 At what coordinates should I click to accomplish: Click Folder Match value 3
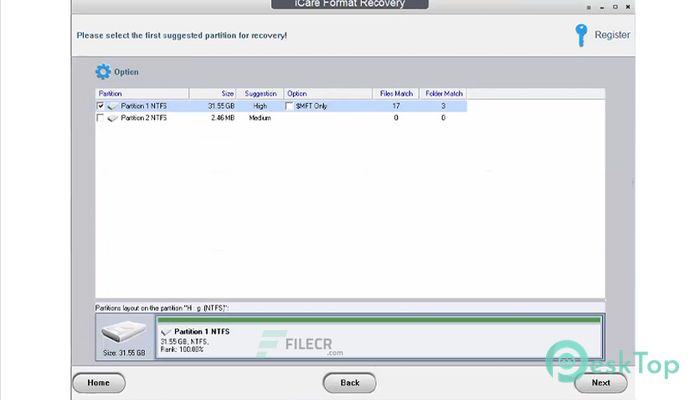coord(443,106)
